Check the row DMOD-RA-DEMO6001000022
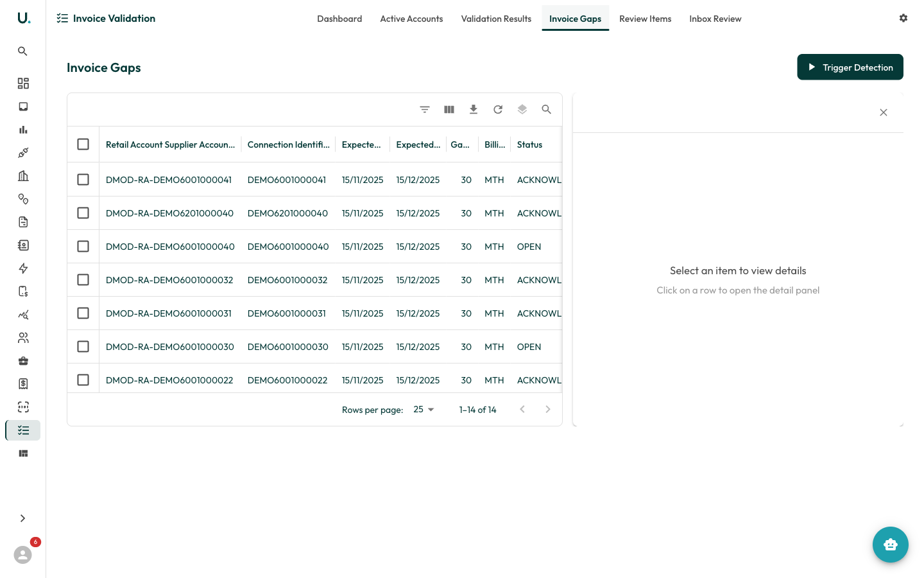924x578 pixels. pos(83,380)
